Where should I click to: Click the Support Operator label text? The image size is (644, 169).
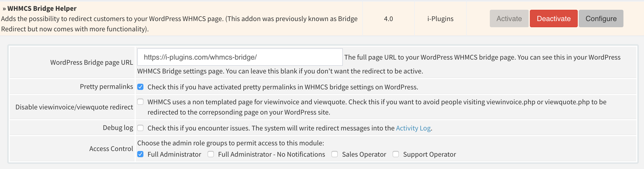pos(429,154)
